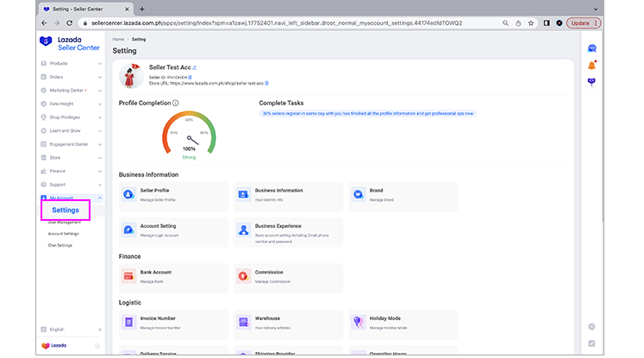Click the Home breadcrumb link
Screen dimensions: 644x358
(x=118, y=40)
